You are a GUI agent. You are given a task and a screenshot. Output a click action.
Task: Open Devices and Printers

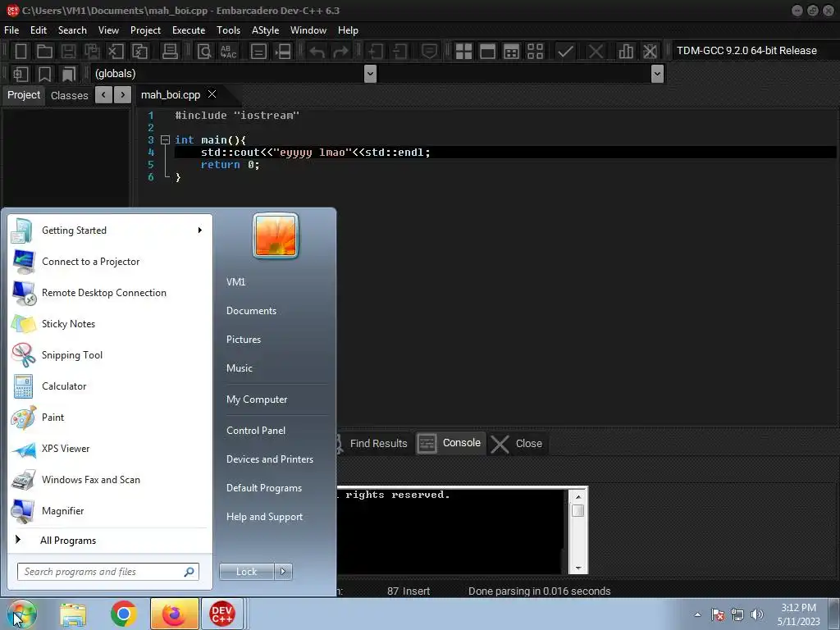click(269, 459)
